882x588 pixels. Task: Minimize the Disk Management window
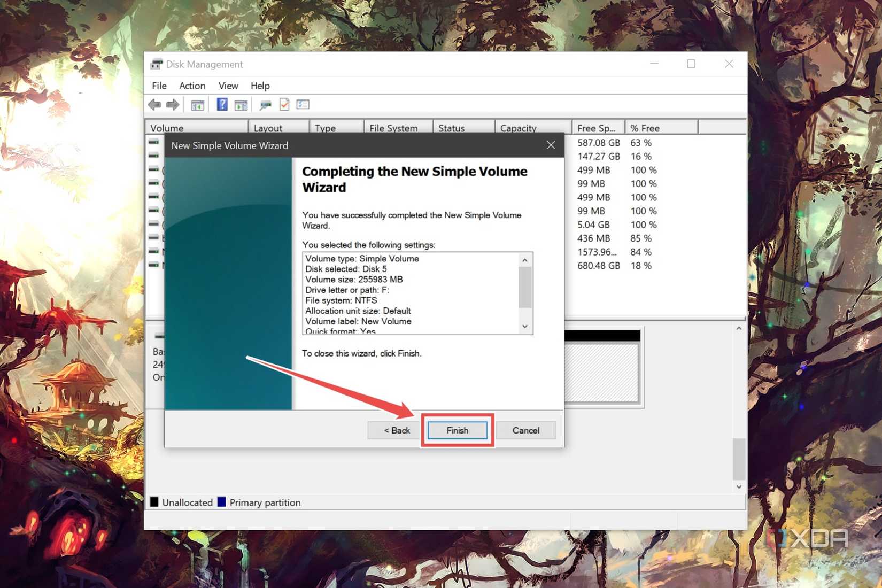tap(654, 64)
